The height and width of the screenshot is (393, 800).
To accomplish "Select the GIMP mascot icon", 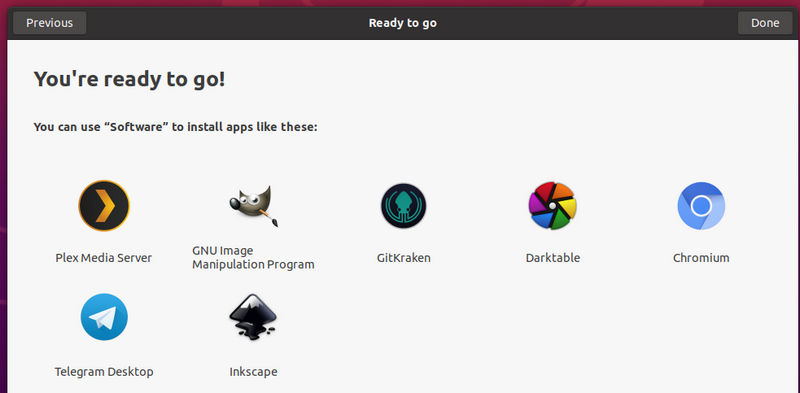I will point(254,206).
